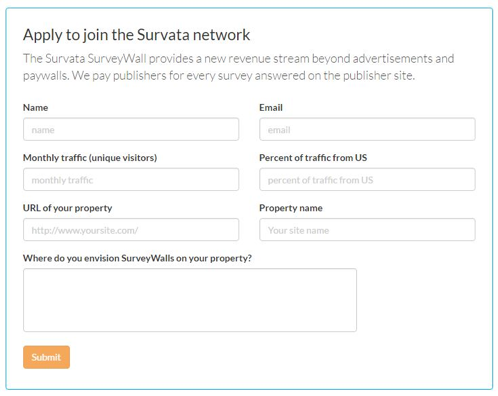The image size is (498, 396).
Task: Click the 'Where do you envision SurveyWalls' label
Action: [x=137, y=258]
